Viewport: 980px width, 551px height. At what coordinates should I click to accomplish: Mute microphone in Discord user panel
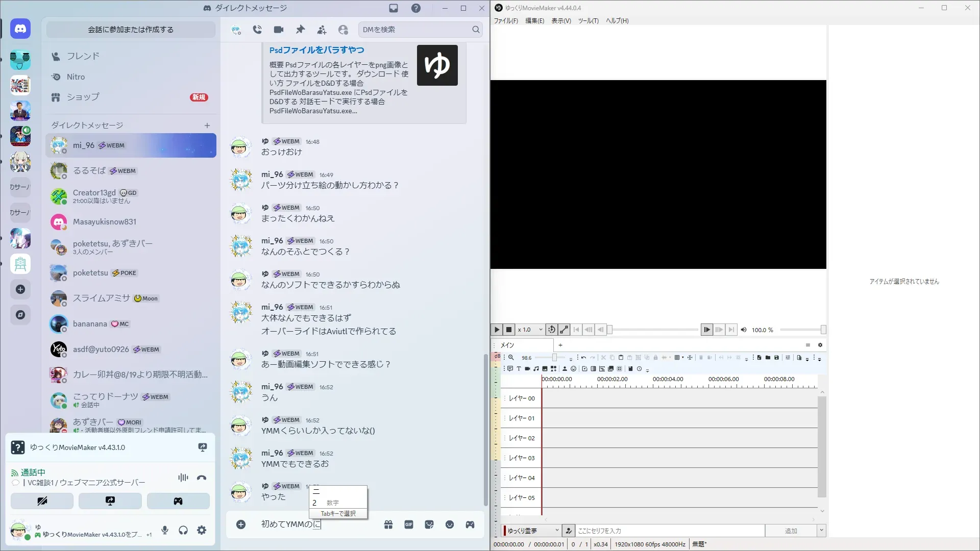[x=165, y=530]
